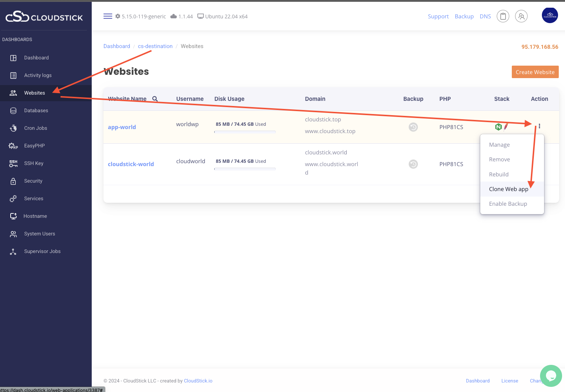Click the search icon next to Website Name
The height and width of the screenshot is (392, 565).
tap(155, 99)
